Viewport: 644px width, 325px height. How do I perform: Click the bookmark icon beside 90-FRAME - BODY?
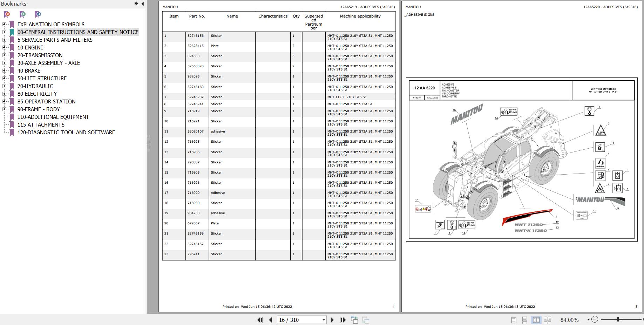point(12,109)
